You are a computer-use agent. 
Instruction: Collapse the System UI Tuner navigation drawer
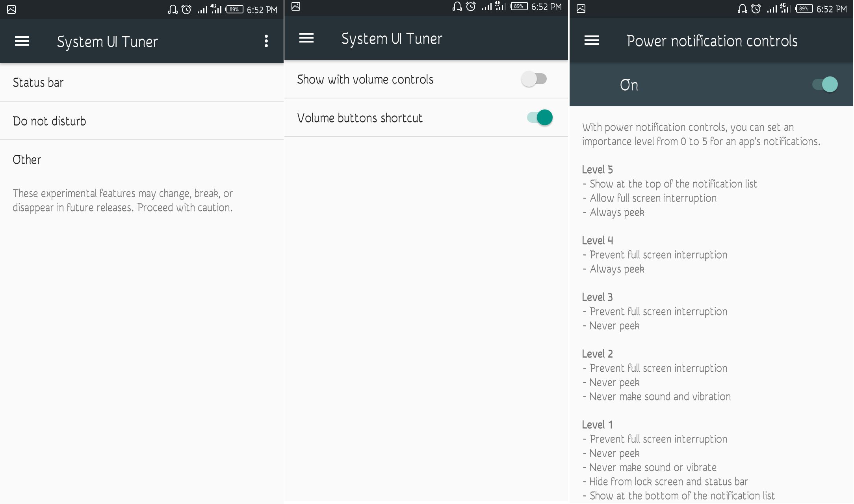(x=22, y=41)
